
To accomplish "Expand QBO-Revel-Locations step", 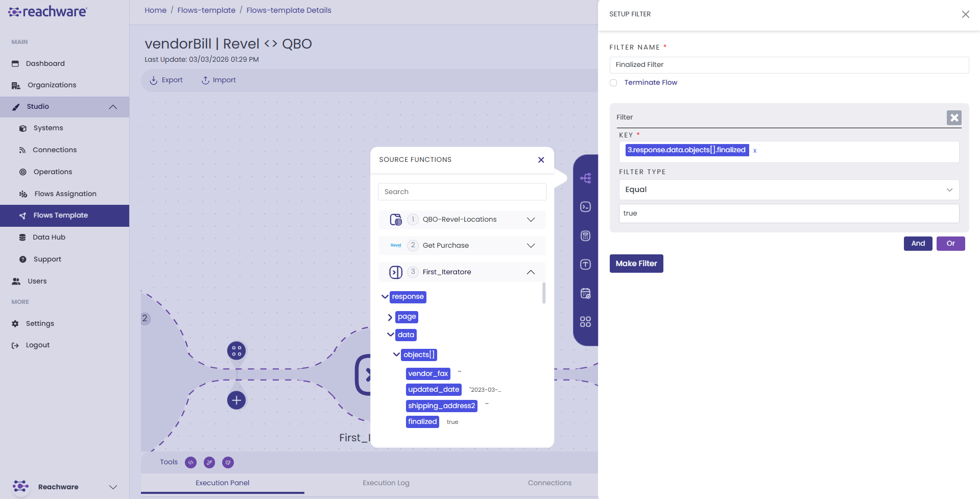I will click(531, 220).
